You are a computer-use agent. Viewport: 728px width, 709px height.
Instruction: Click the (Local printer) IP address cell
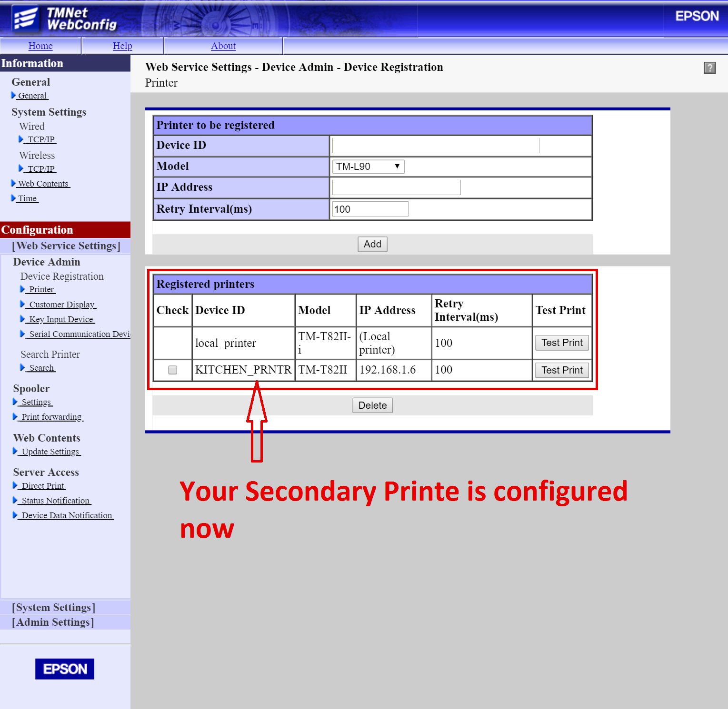point(394,343)
